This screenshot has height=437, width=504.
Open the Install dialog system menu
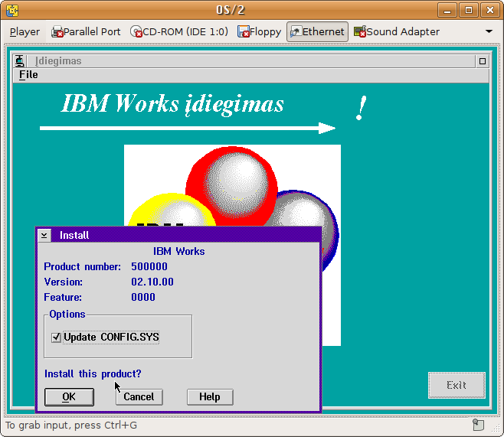click(44, 236)
